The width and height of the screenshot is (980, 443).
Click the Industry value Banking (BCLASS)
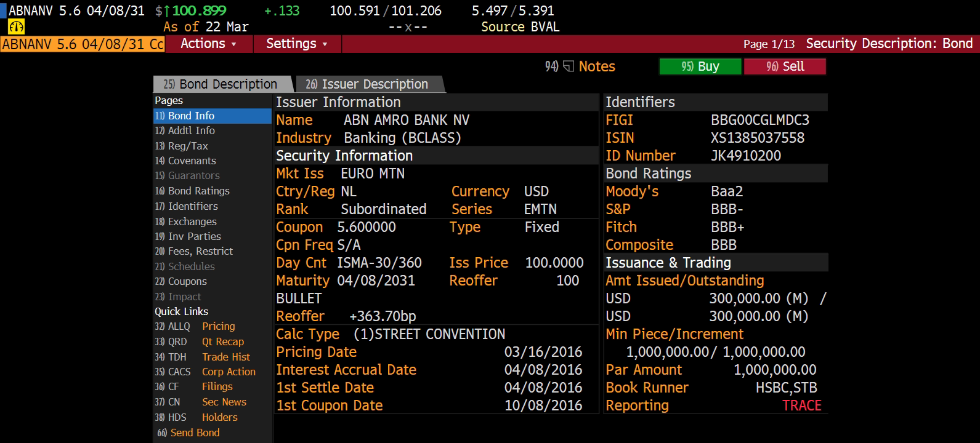402,138
